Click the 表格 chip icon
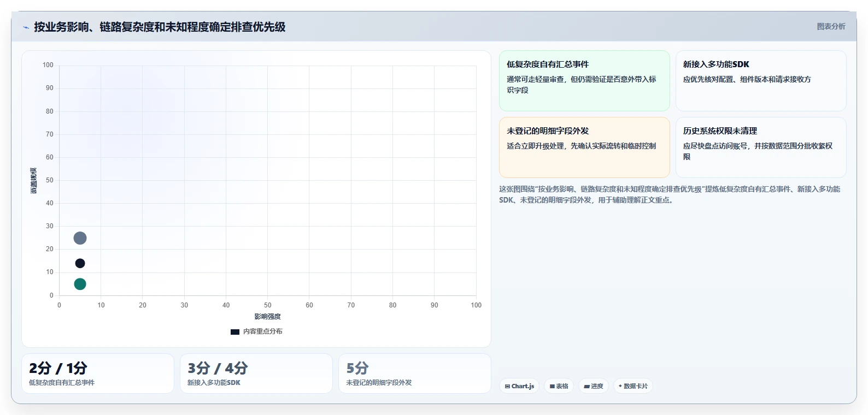 click(552, 386)
